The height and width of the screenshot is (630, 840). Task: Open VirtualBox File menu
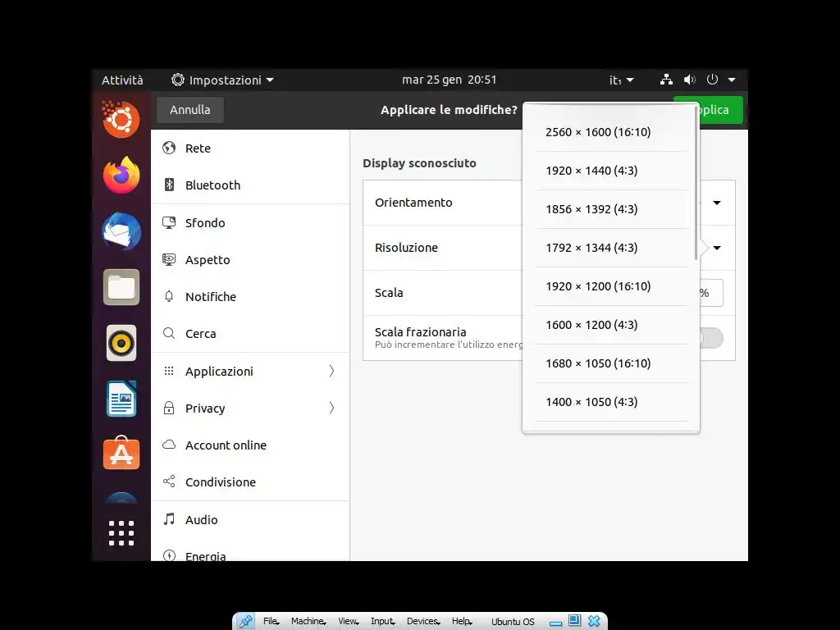271,622
